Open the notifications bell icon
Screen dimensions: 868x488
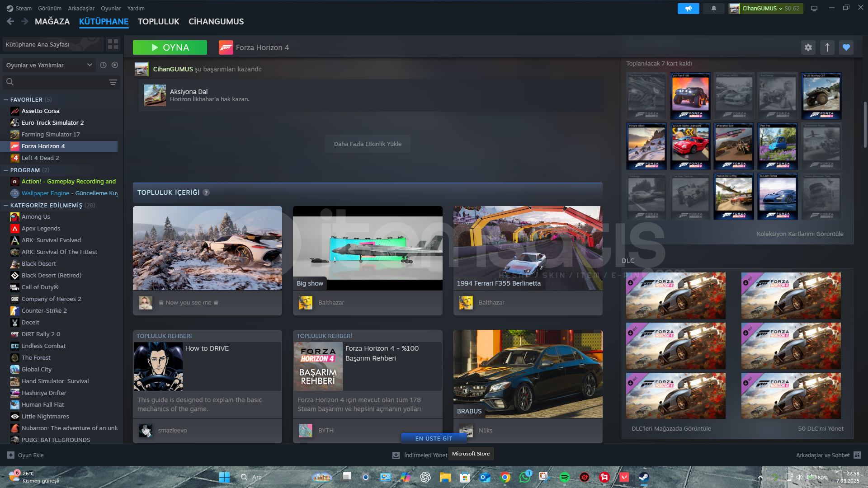[x=713, y=9]
